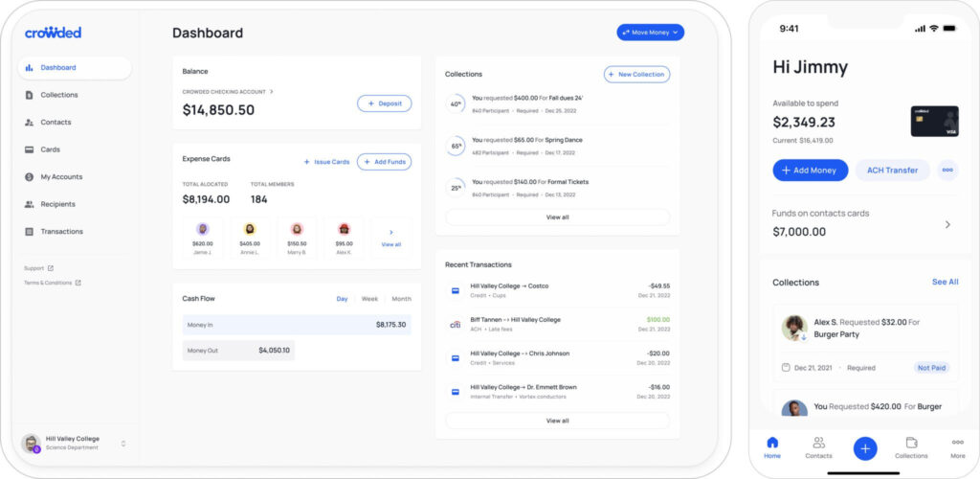Select the Day view in Cash Flow
Viewport: 980px width, 479px height.
coord(342,299)
